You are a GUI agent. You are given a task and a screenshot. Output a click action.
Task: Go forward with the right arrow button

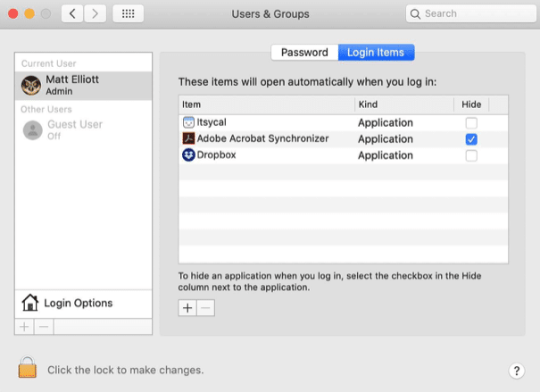[96, 14]
